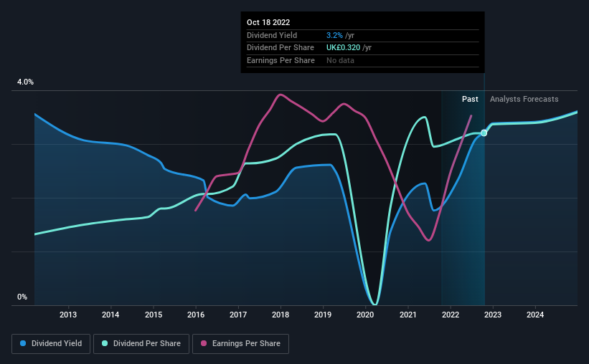Click the 2017 x-axis label
Image resolution: width=589 pixels, height=364 pixels.
(238, 315)
